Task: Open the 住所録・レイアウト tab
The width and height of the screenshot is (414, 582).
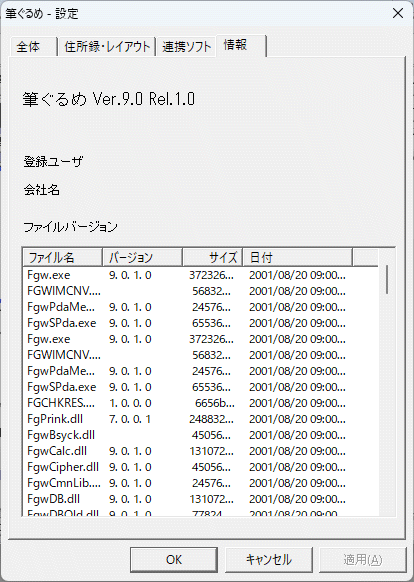Action: point(107,47)
